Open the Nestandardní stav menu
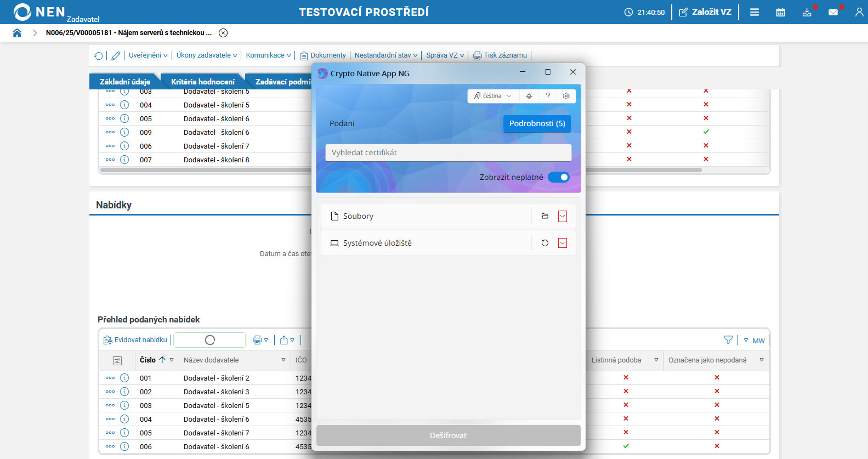Screen dimensions: 868x459 [x=385, y=55]
